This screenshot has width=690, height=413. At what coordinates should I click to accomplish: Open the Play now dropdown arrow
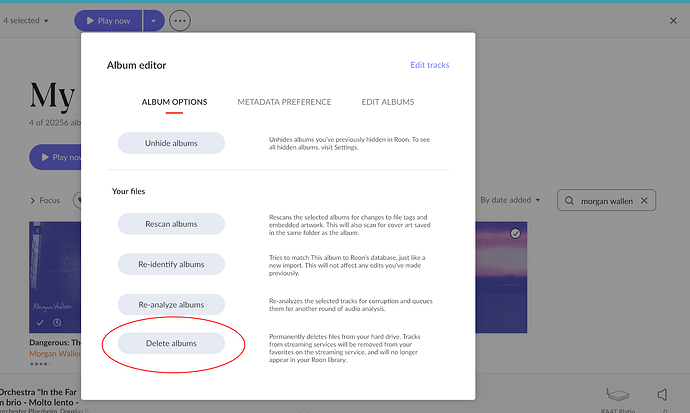(x=152, y=20)
